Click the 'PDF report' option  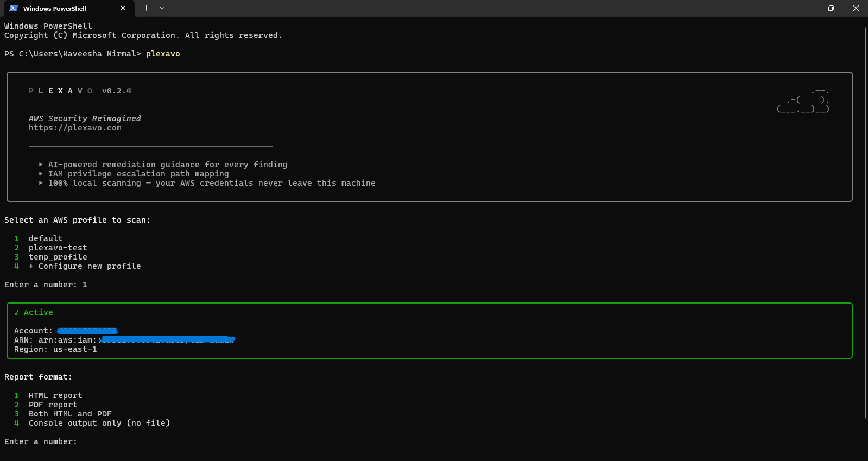point(53,405)
